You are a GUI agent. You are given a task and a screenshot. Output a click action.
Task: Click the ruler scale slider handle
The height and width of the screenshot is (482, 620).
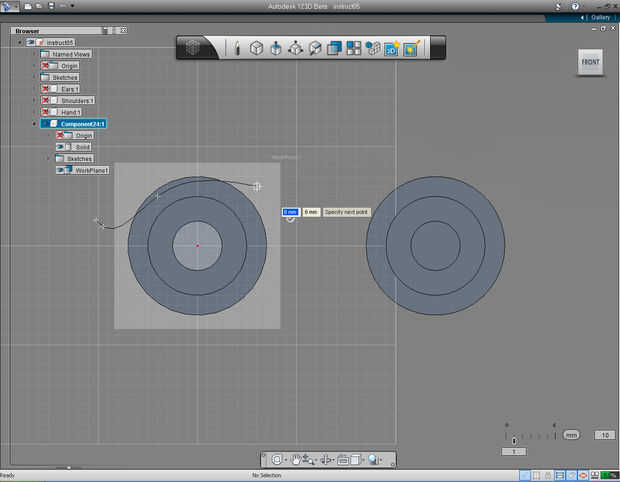[514, 440]
